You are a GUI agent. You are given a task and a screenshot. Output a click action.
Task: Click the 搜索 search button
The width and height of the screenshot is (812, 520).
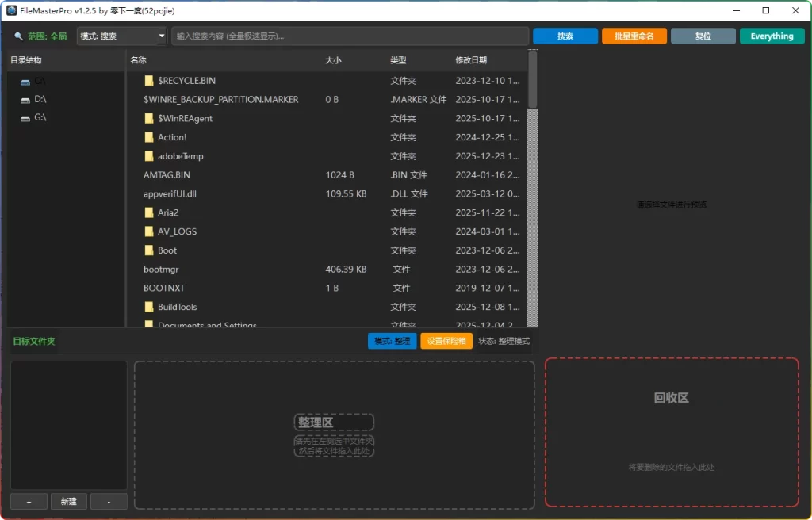click(x=565, y=36)
